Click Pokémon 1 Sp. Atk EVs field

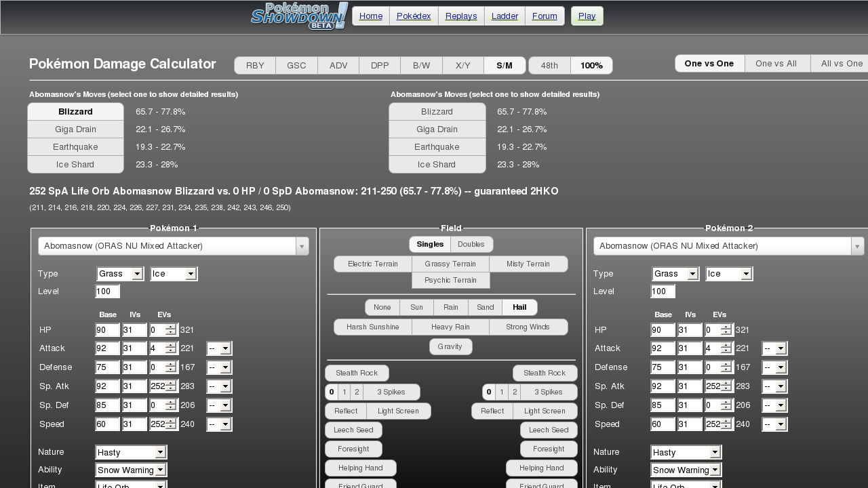point(163,386)
